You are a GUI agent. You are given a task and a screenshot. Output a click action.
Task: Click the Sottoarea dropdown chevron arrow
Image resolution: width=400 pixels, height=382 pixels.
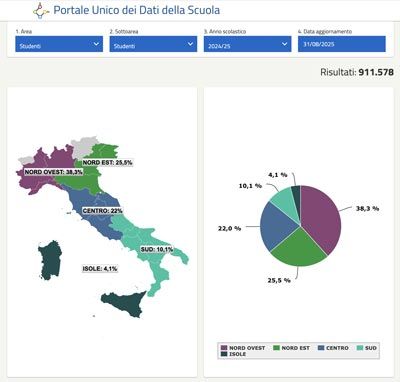coord(190,44)
